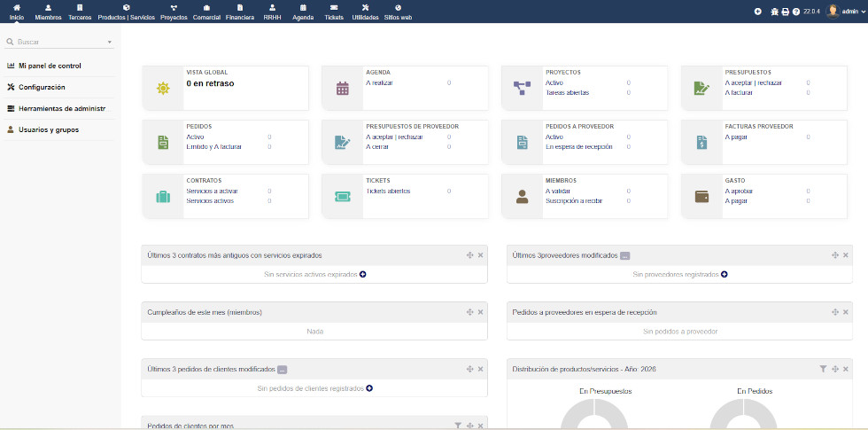Close the Cumpleaños de este mes box

pyautogui.click(x=480, y=312)
